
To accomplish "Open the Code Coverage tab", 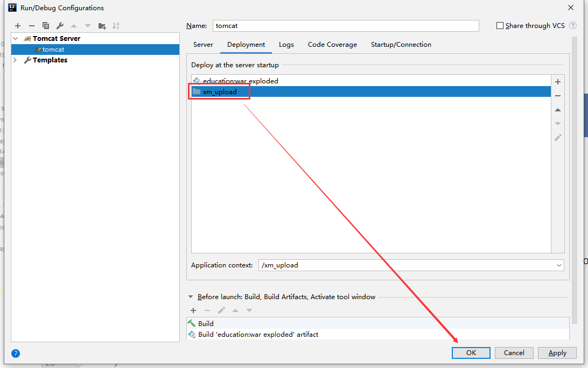I will coord(332,45).
